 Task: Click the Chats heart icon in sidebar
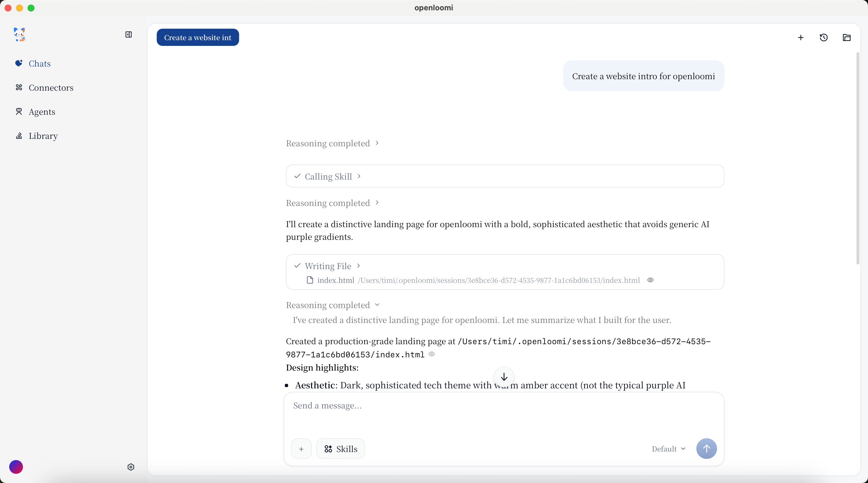(19, 63)
